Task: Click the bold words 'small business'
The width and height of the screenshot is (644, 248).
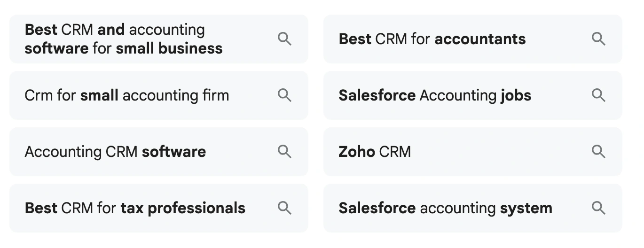Action: tap(169, 48)
